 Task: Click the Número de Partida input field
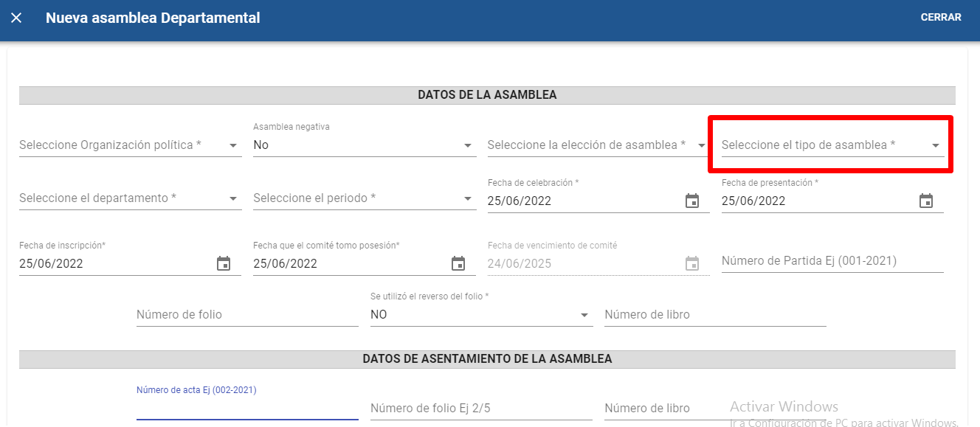click(x=832, y=261)
